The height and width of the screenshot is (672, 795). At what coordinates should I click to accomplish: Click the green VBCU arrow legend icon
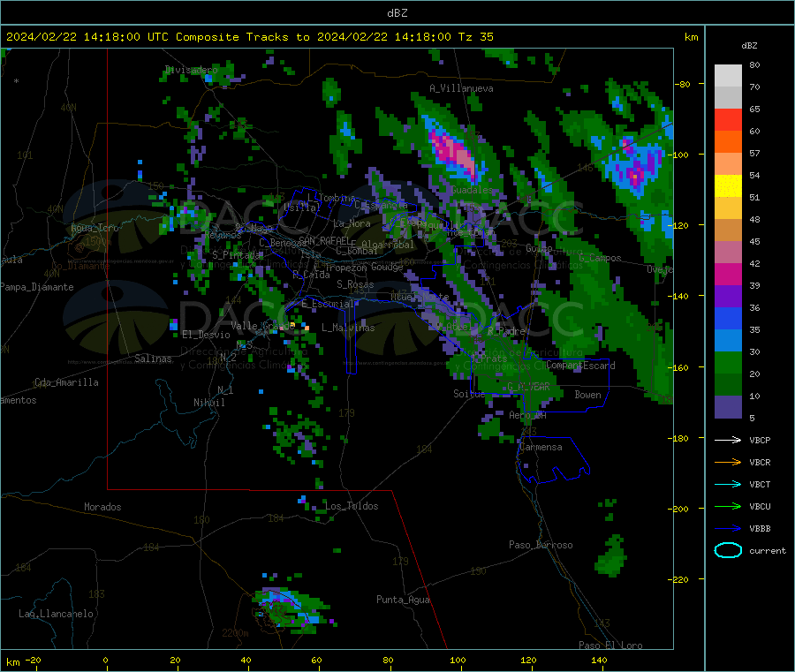pyautogui.click(x=728, y=506)
